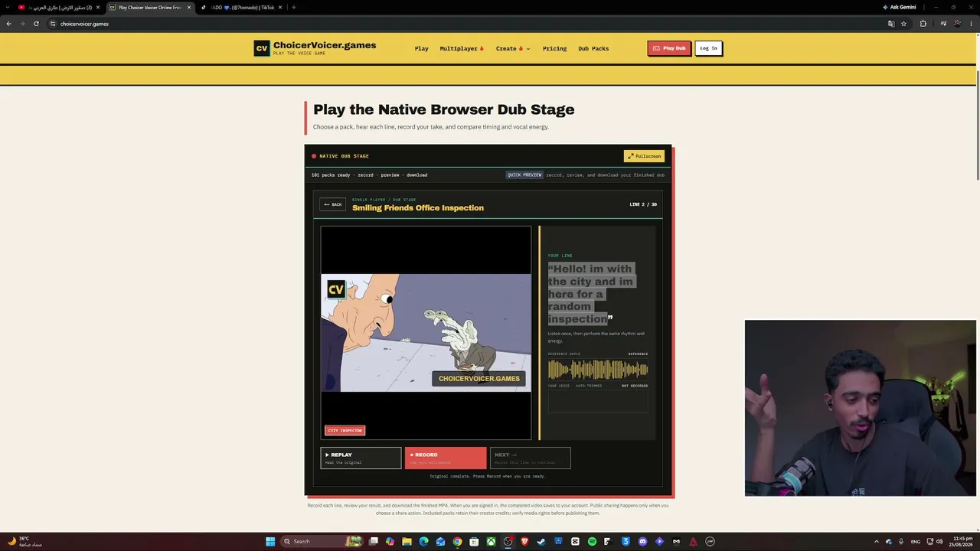Click the Smiling Friends Office Inspection title
Screen dimensions: 980x551
click(x=418, y=208)
